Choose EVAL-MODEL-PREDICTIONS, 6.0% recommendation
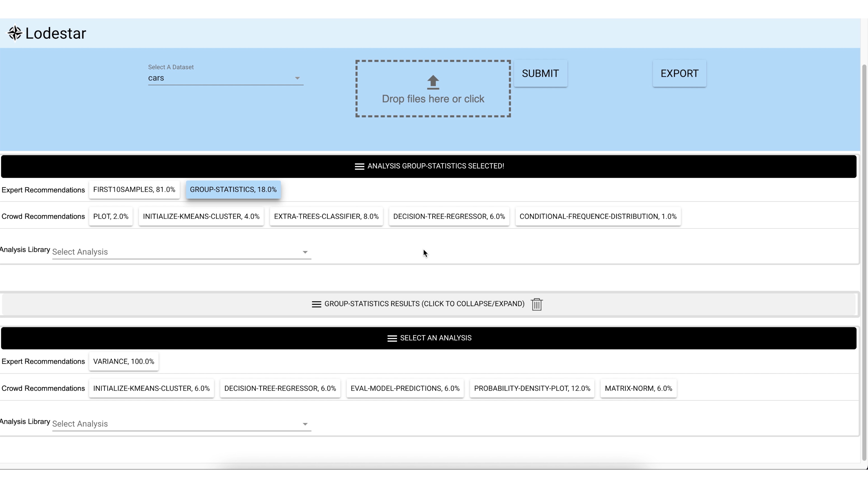This screenshot has width=868, height=488. (405, 388)
